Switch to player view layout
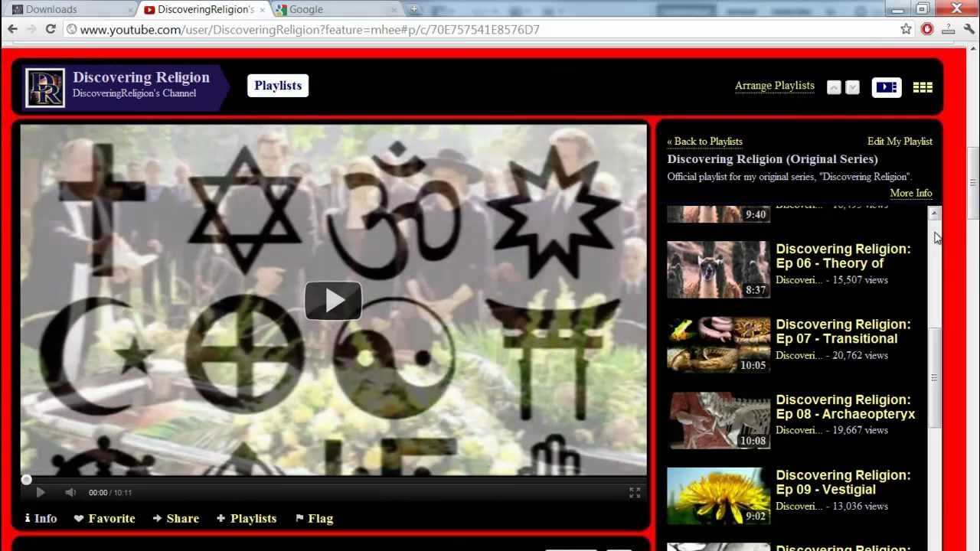The height and width of the screenshot is (551, 980). point(887,87)
